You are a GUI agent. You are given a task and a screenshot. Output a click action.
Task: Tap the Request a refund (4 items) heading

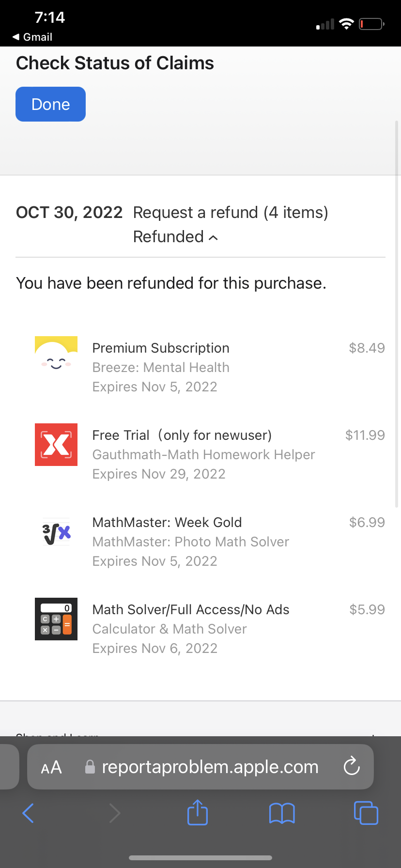(x=231, y=212)
